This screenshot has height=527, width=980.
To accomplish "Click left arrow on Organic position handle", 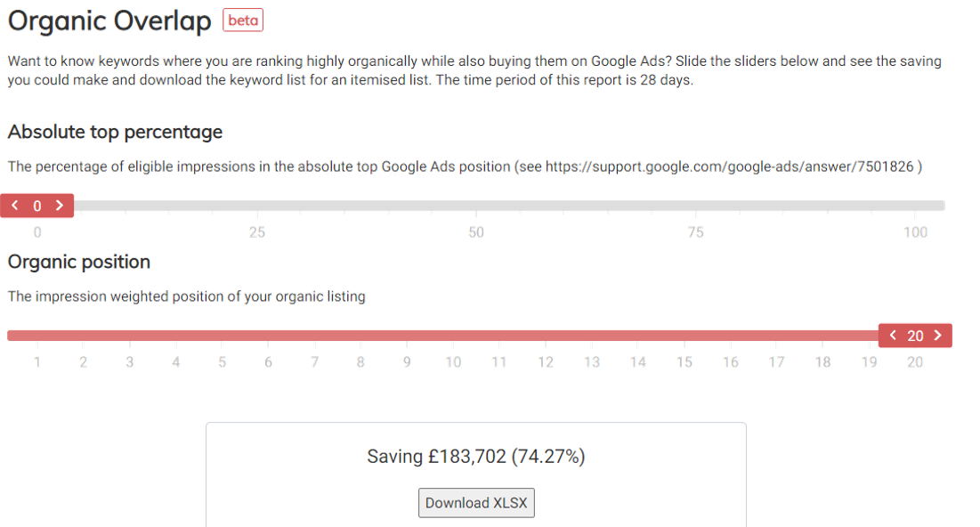I will (x=893, y=336).
